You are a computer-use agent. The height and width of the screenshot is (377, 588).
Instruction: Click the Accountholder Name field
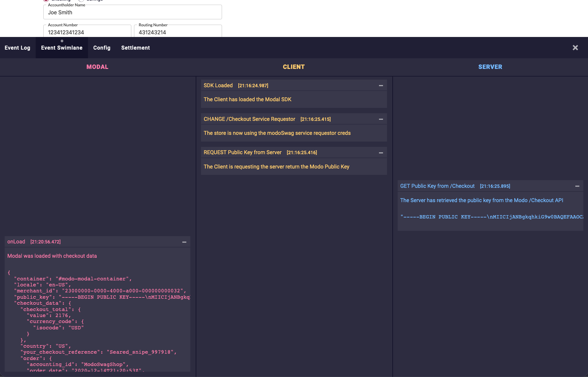133,12
